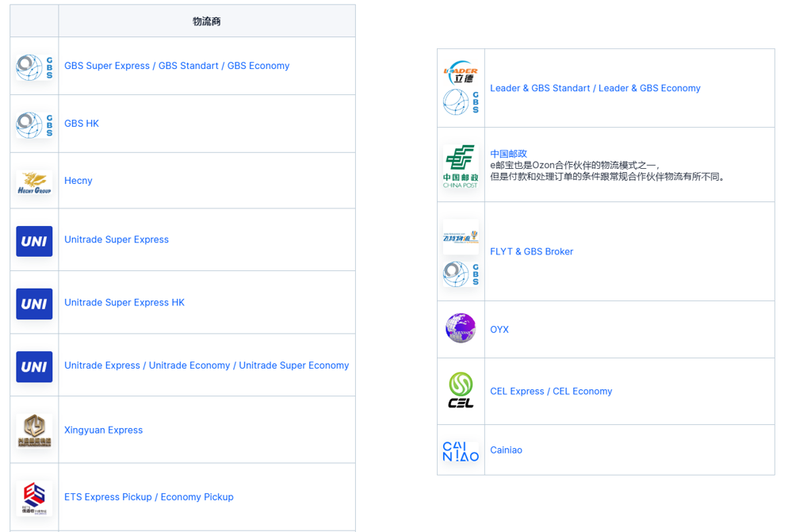
Task: Open the CEL Express / CEL Economy link
Action: click(x=551, y=392)
